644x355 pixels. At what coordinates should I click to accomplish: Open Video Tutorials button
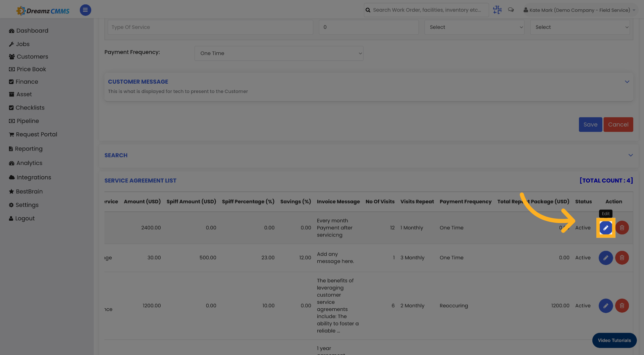click(x=614, y=340)
